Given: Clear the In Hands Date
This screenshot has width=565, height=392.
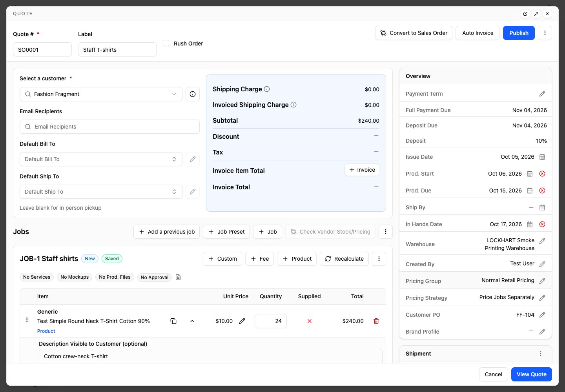Looking at the screenshot, I should pos(542,224).
